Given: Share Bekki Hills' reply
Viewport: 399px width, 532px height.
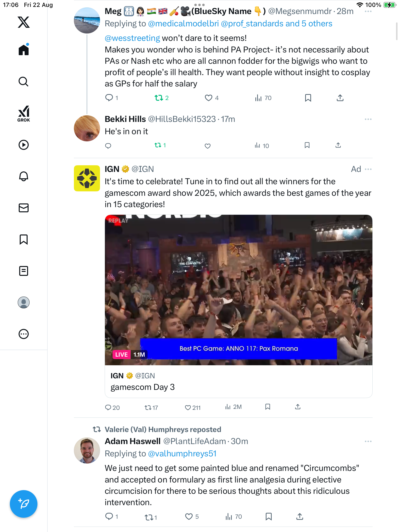Looking at the screenshot, I should point(338,145).
